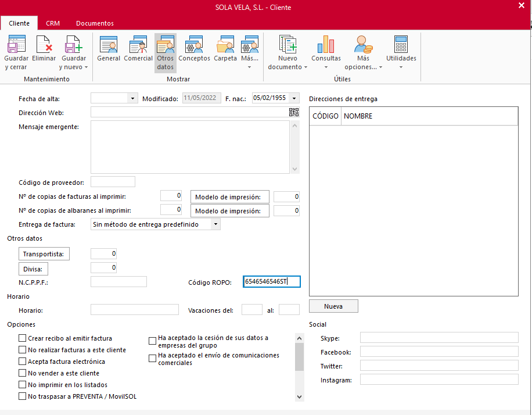Click copias de albaranes number field
532x415 pixels.
coord(171,210)
